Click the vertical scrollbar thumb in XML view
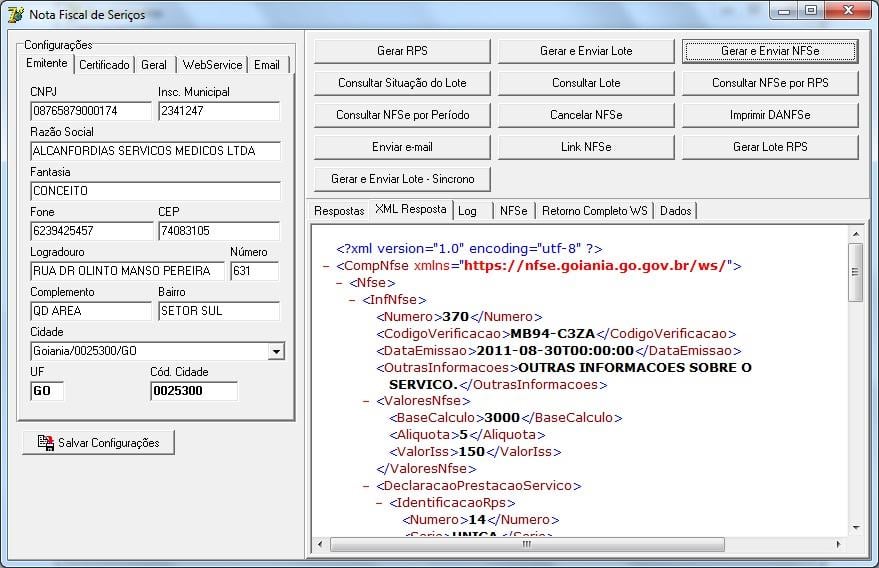This screenshot has width=879, height=568. (x=855, y=272)
